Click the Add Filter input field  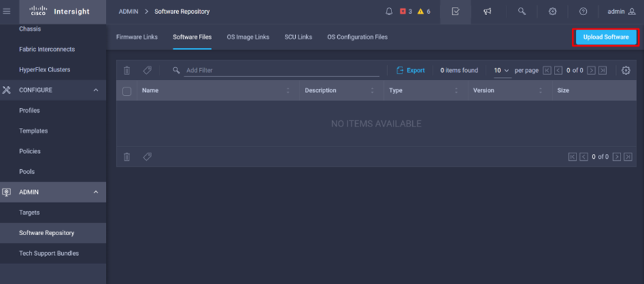click(281, 71)
